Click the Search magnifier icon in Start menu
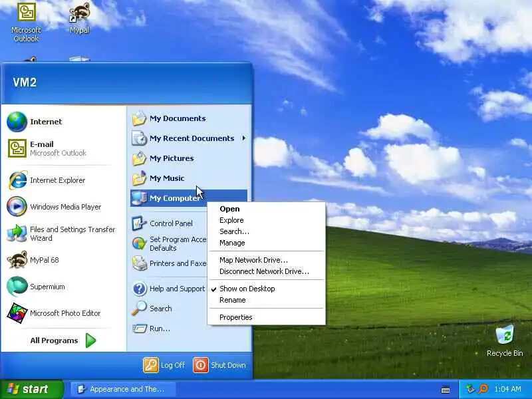 tap(139, 309)
